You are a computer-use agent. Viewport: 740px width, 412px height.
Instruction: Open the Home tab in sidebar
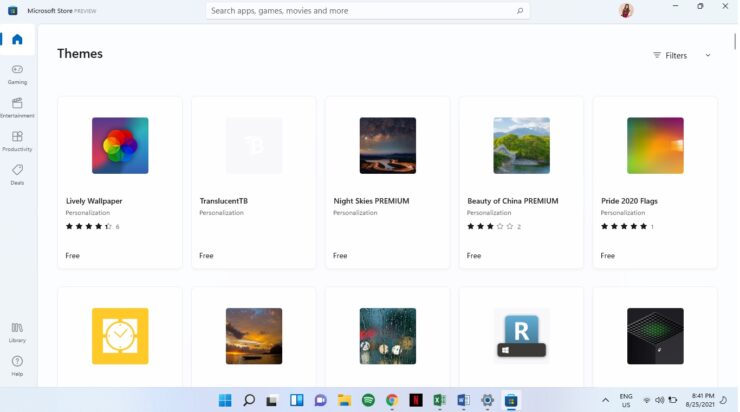(17, 40)
